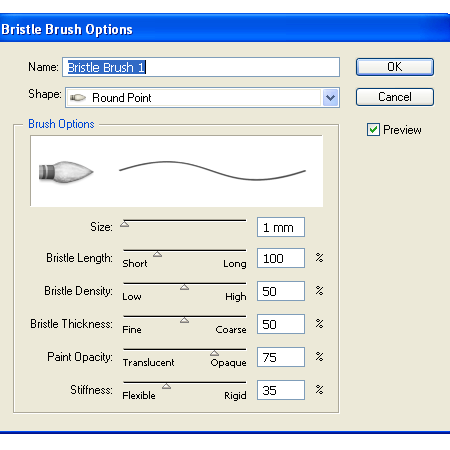
Task: Click the Stiffness field showing 35
Action: (281, 390)
